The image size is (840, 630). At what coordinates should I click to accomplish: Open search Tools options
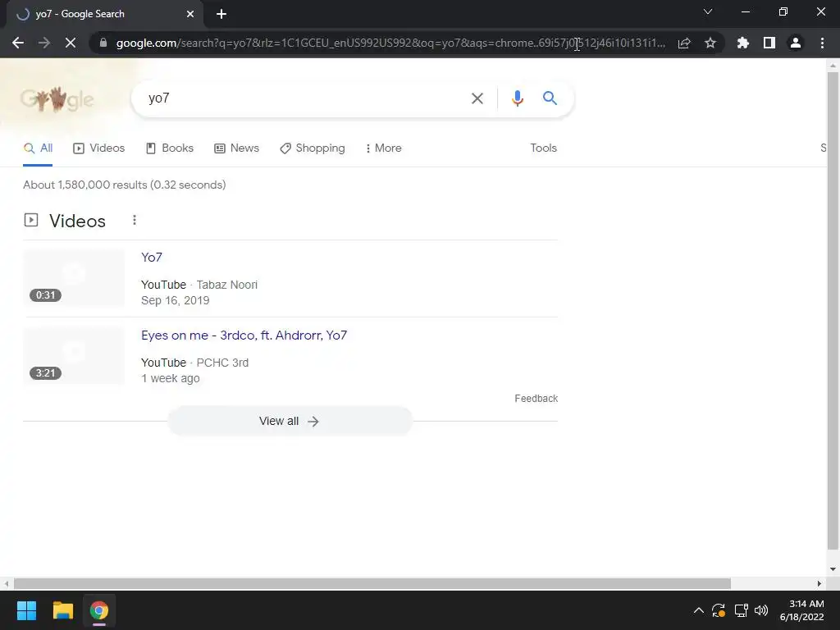[x=543, y=148]
